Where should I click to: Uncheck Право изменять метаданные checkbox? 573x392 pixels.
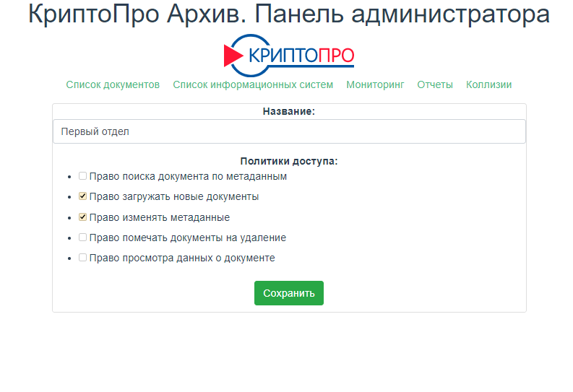coord(82,217)
